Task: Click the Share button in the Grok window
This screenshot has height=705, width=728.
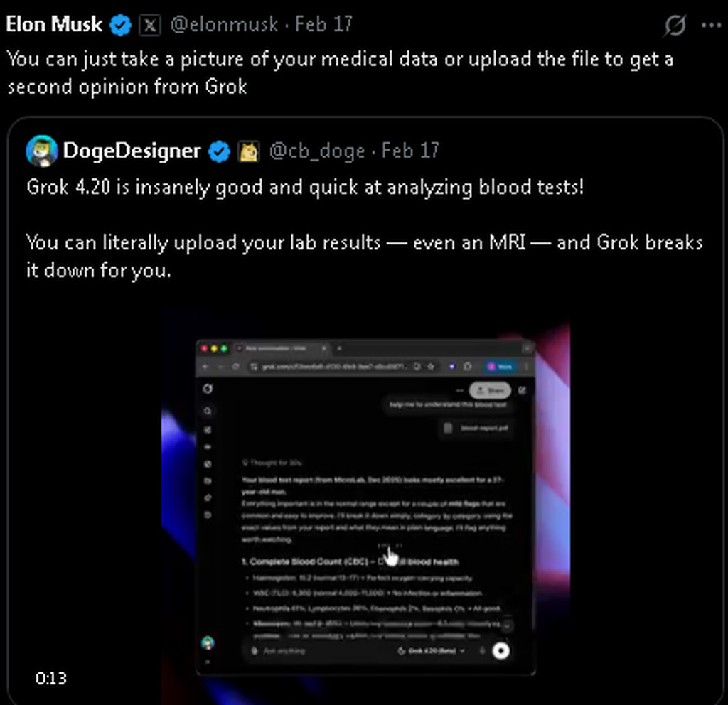Action: click(x=491, y=390)
